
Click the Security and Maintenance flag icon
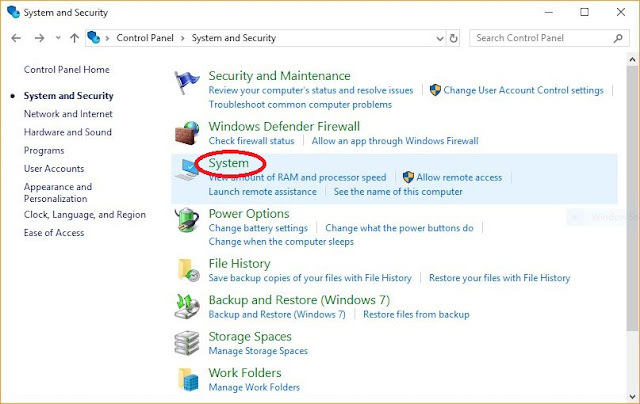[x=187, y=82]
